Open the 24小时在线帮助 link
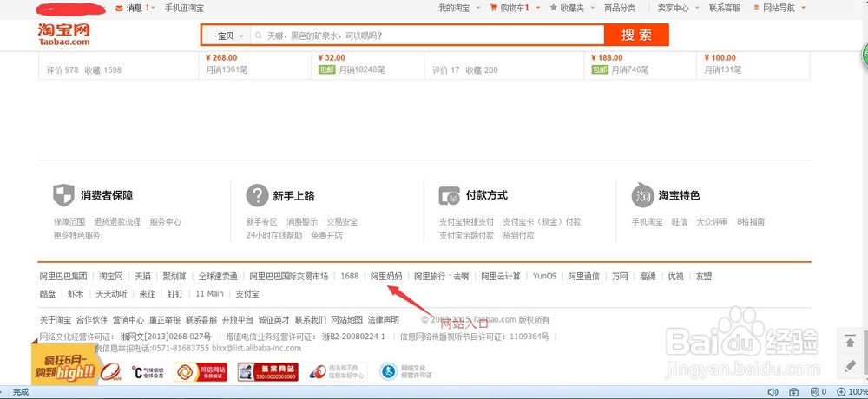Image resolution: width=868 pixels, height=399 pixels. (274, 235)
